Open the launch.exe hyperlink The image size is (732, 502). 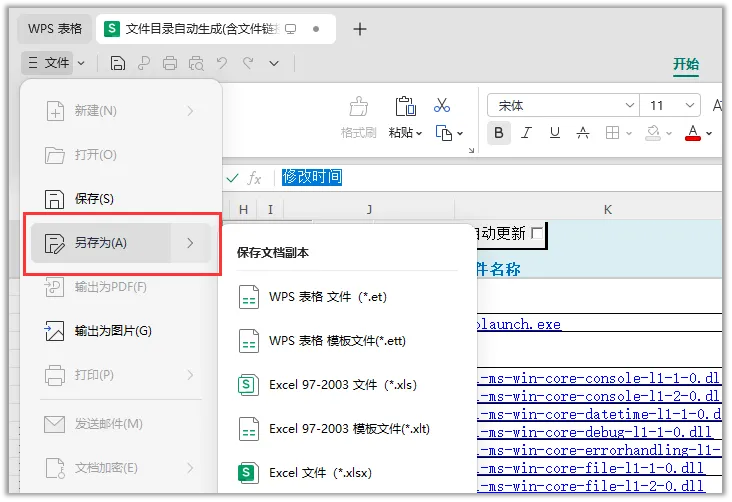[x=519, y=324]
